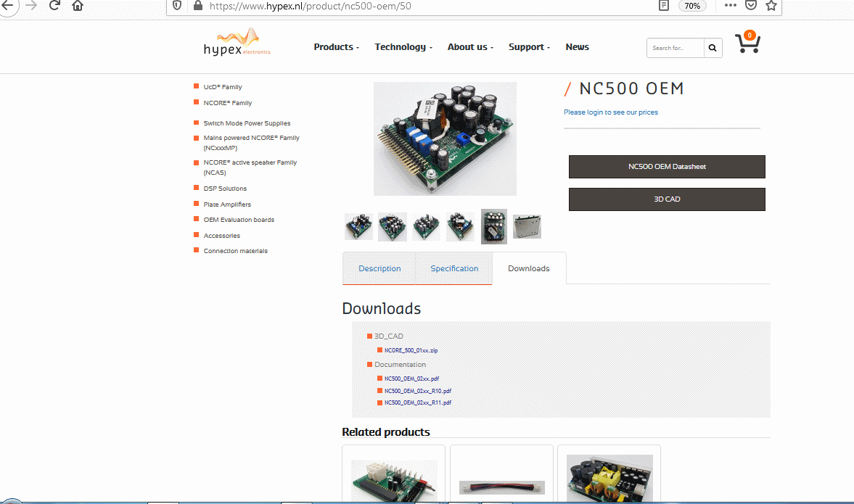This screenshot has height=504, width=854.
Task: Focus the Search for.. field
Action: pyautogui.click(x=676, y=48)
